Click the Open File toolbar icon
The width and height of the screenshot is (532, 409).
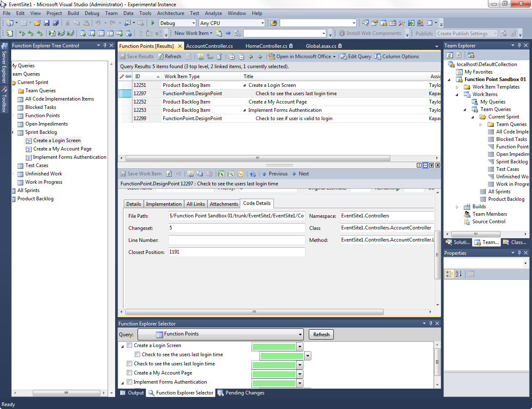click(x=37, y=23)
